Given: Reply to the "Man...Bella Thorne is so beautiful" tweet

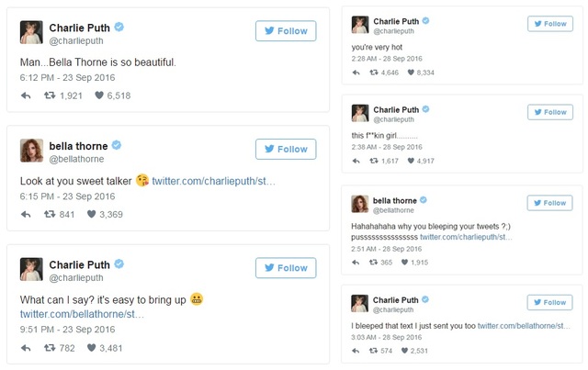Looking at the screenshot, I should coord(26,95).
